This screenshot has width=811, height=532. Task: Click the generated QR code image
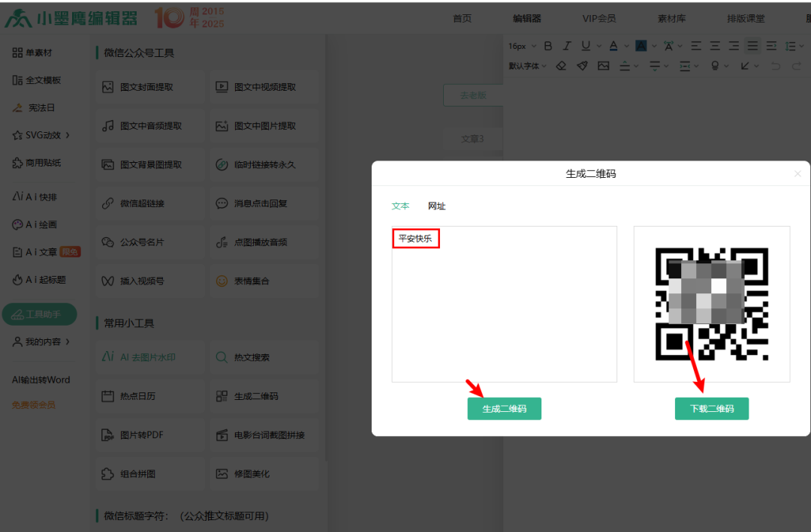[711, 303]
